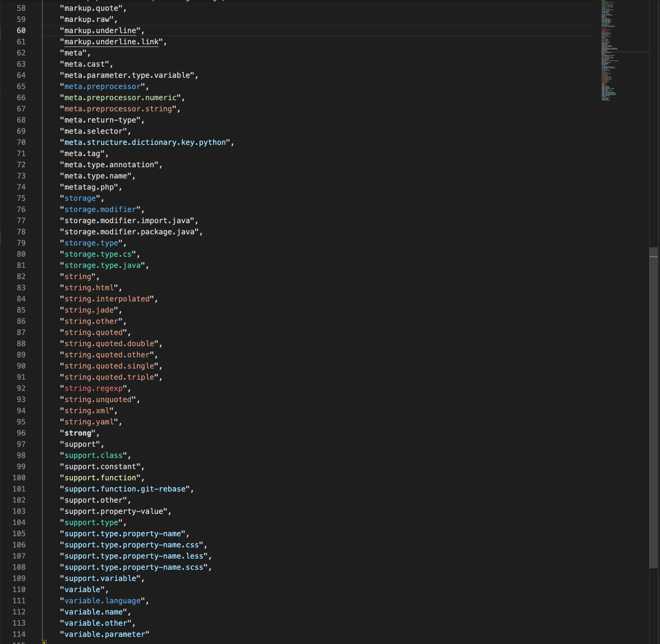Viewport: 660px width, 644px height.
Task: Click text "meta.parameter.type.variable"
Action: 127,75
